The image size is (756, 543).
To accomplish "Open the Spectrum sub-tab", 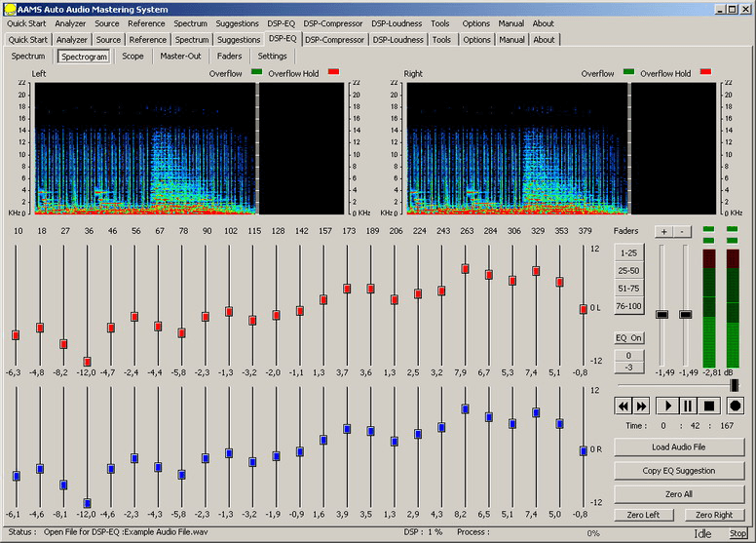I will pos(28,56).
